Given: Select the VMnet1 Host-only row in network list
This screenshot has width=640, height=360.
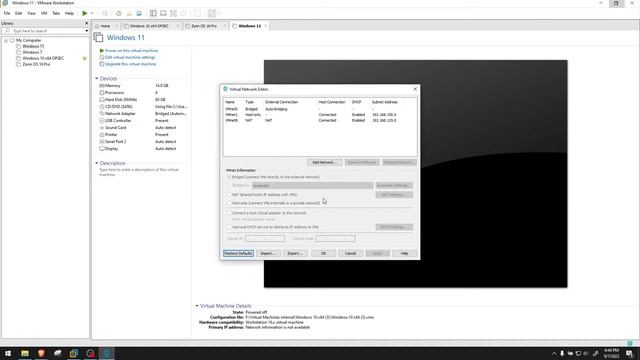Looking at the screenshot, I should 320,115.
